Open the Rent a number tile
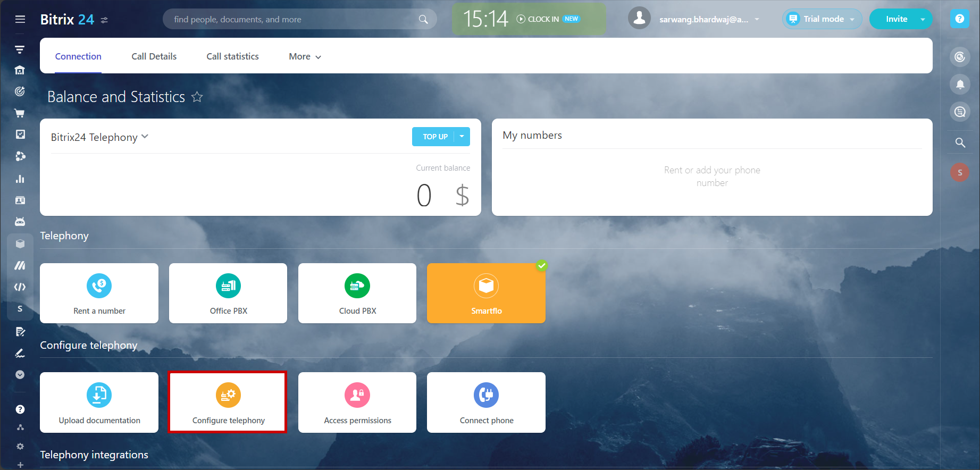 coord(99,293)
